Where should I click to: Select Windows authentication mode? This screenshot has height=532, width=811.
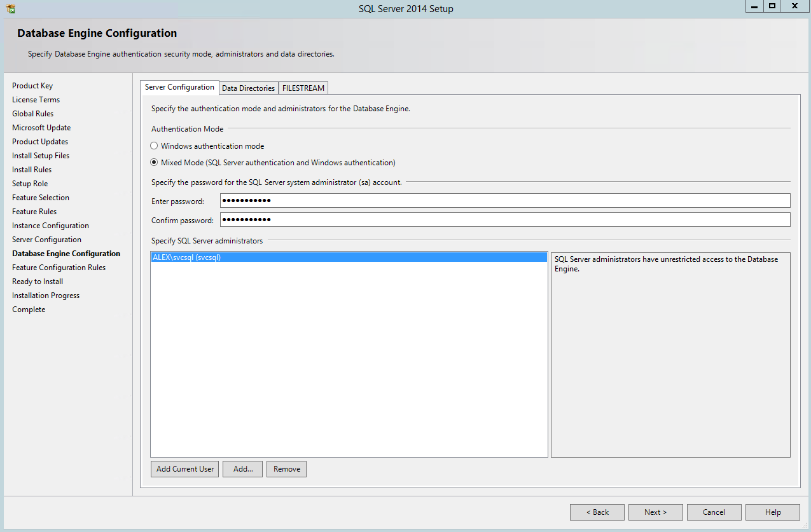(x=154, y=146)
